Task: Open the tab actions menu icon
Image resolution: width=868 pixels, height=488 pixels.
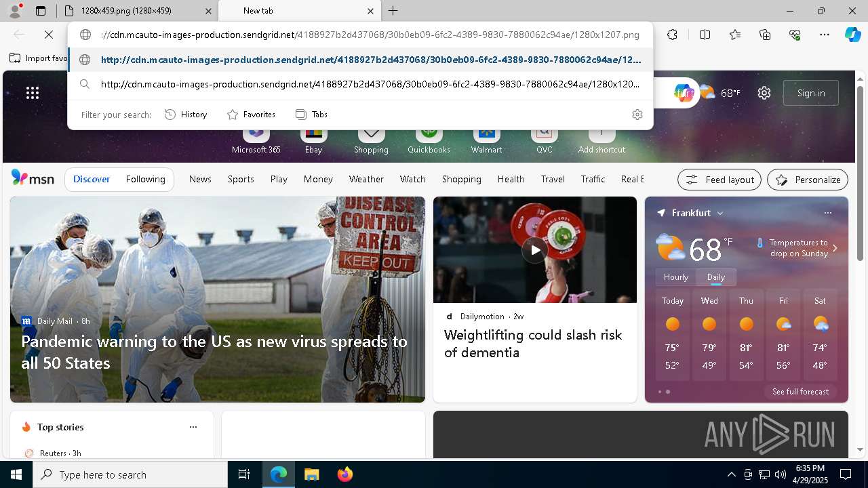Action: point(41,11)
